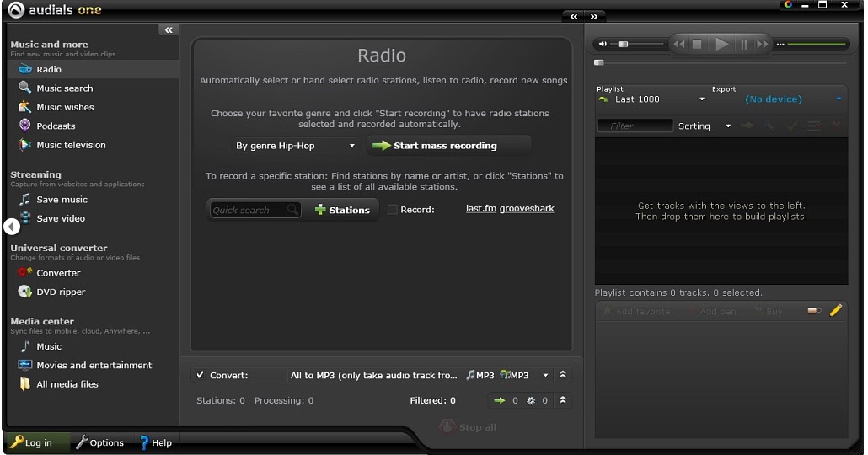Stop playback in the player
Viewport: 868px width, 455px height.
pyautogui.click(x=698, y=44)
